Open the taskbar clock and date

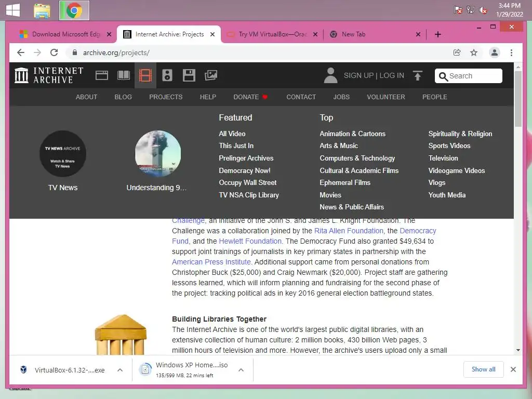[509, 10]
